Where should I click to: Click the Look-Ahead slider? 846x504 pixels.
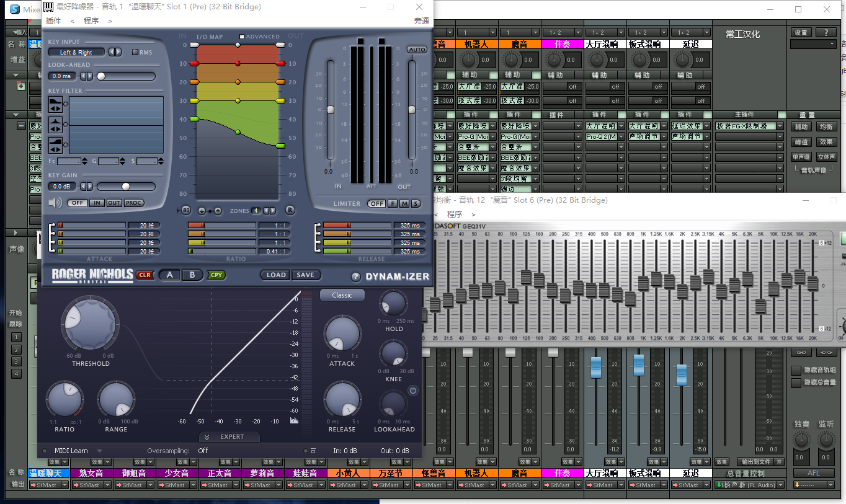pyautogui.click(x=125, y=76)
